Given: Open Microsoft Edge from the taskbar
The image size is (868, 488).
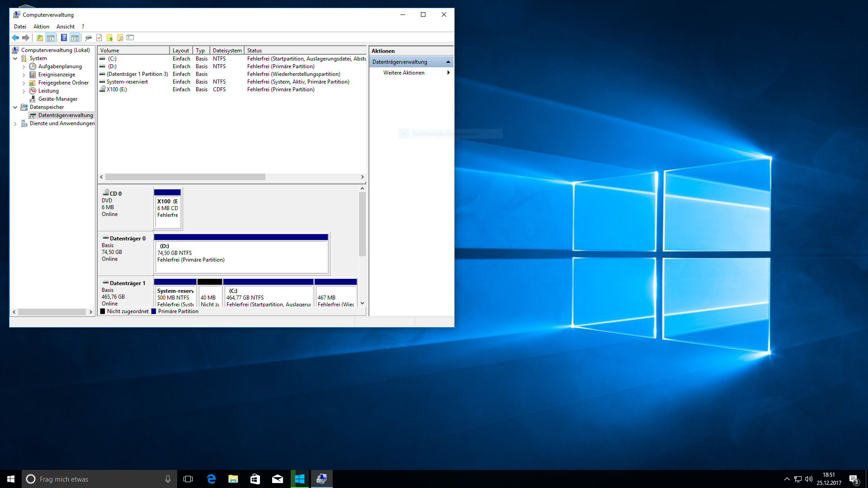Looking at the screenshot, I should point(211,479).
